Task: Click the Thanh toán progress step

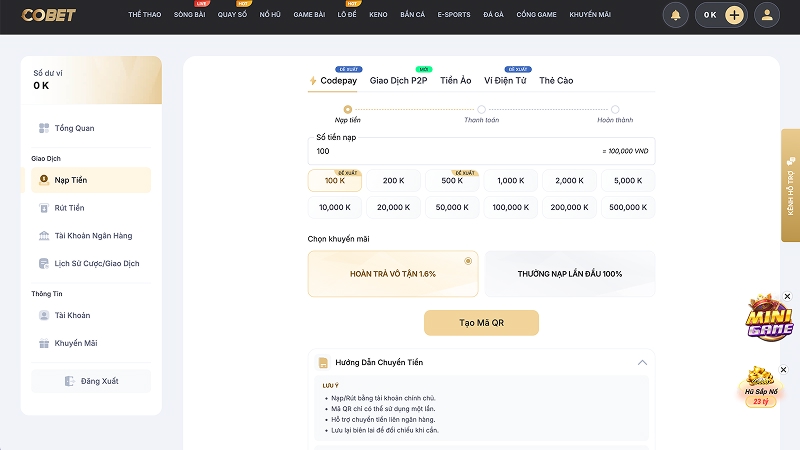Action: click(x=481, y=110)
